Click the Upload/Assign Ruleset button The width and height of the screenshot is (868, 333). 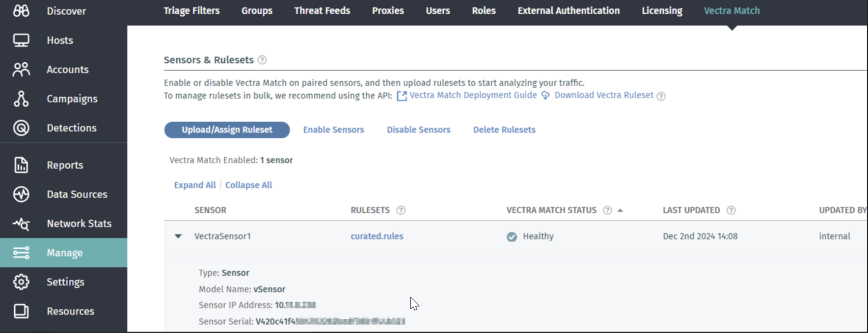point(227,130)
